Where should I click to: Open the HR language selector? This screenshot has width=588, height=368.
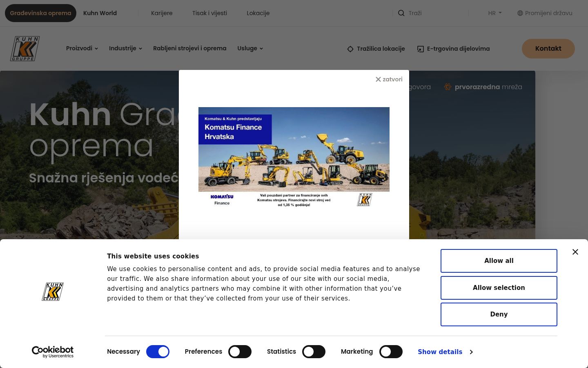pyautogui.click(x=495, y=13)
